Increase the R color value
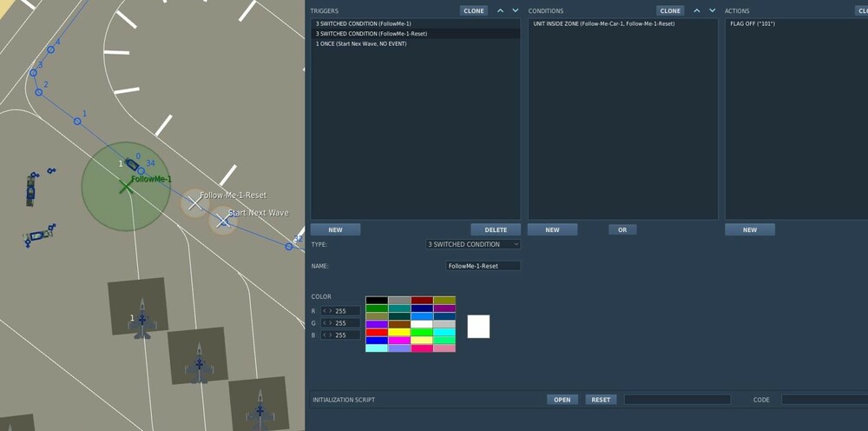 pyautogui.click(x=331, y=311)
